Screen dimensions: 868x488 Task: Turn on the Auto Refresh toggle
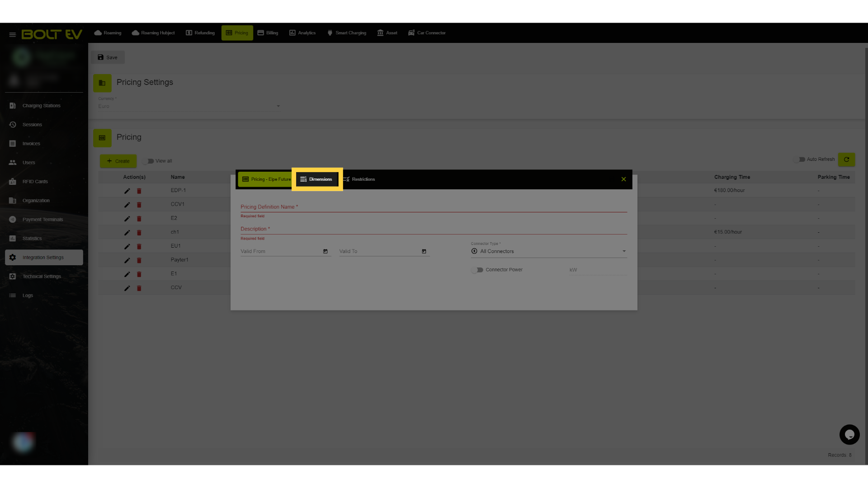799,159
